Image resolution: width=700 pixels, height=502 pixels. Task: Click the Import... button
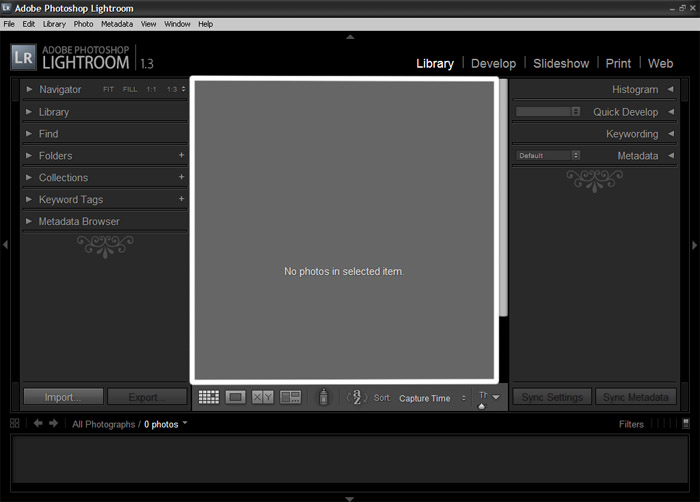point(63,397)
